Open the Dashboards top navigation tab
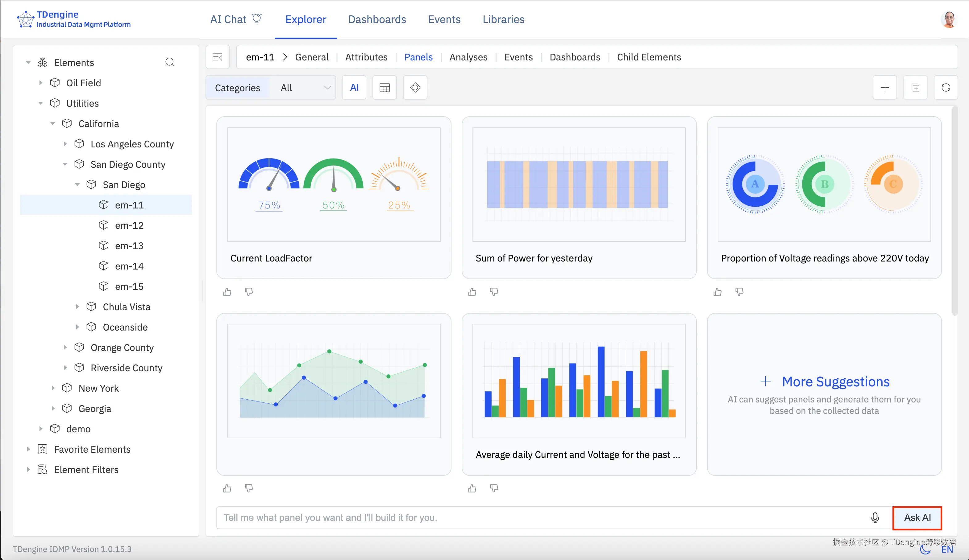 pos(377,19)
